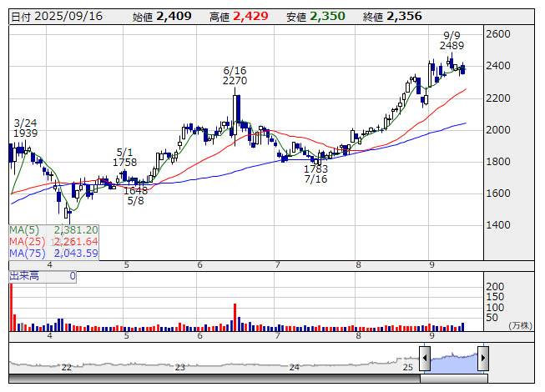
Task: Click the 5/8 low label 1648
Action: coord(135,190)
